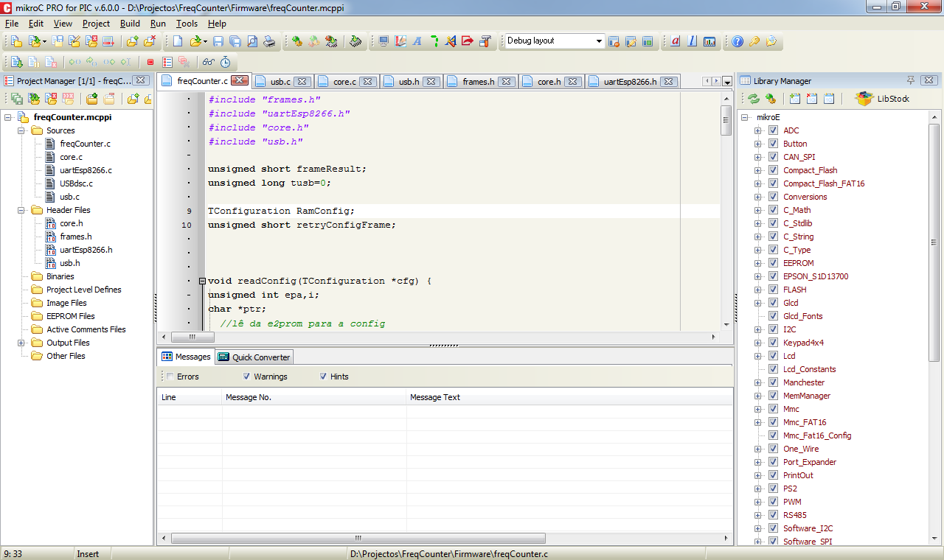944x560 pixels.
Task: Collapse the Header Files folder
Action: pyautogui.click(x=21, y=210)
